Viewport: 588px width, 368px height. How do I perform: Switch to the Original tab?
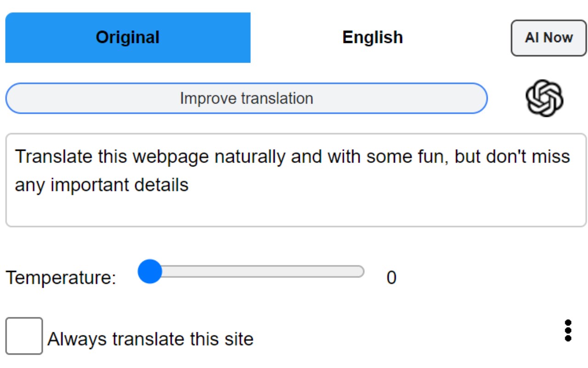tap(128, 37)
